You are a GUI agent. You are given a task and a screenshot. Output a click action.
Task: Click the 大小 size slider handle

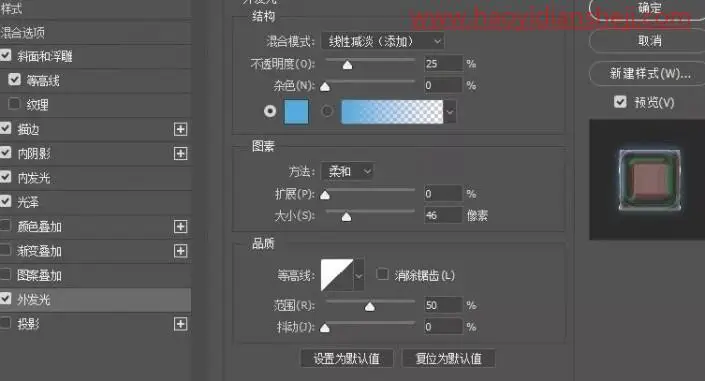pos(346,217)
